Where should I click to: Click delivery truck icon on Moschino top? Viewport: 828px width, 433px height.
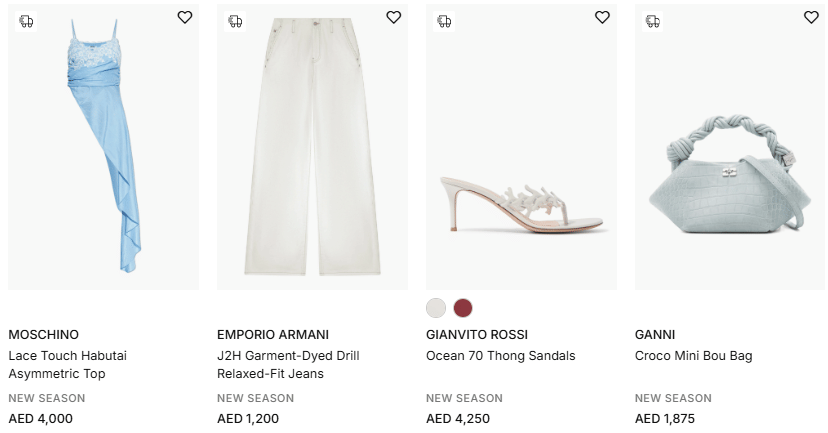[26, 21]
